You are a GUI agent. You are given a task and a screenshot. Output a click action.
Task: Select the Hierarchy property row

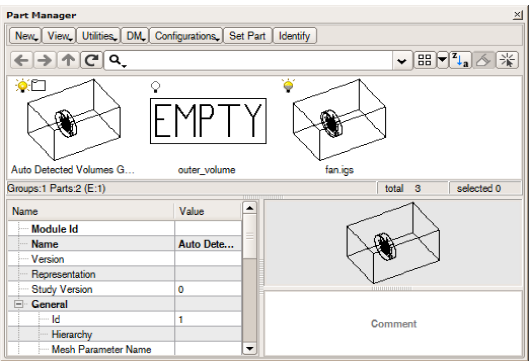click(125, 334)
